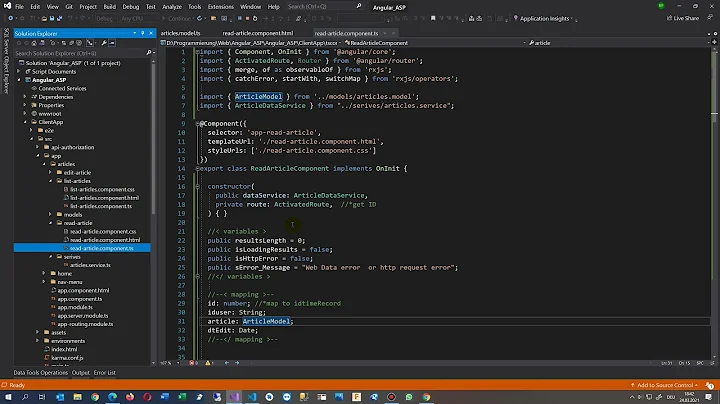
Task: Click the Windows Start button
Action: [8, 397]
